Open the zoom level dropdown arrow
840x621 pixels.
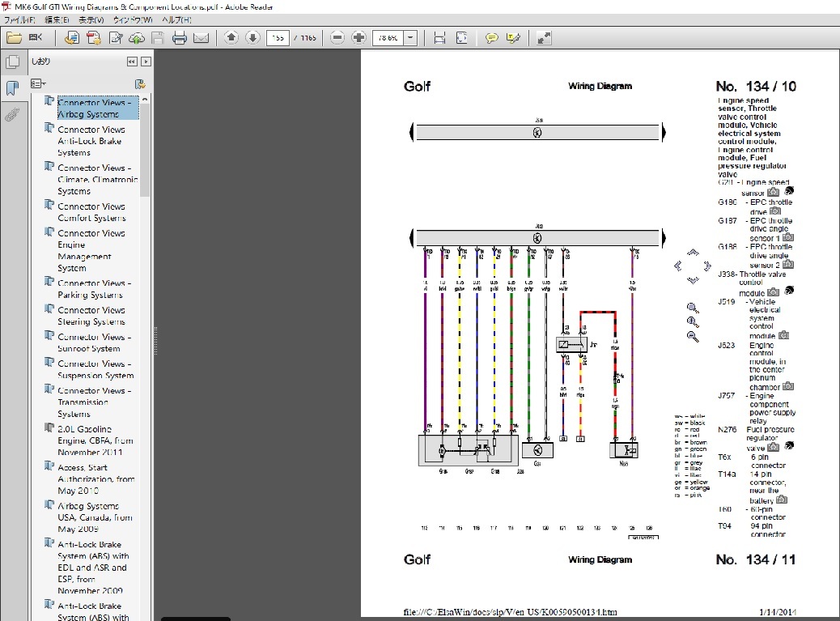(x=410, y=37)
